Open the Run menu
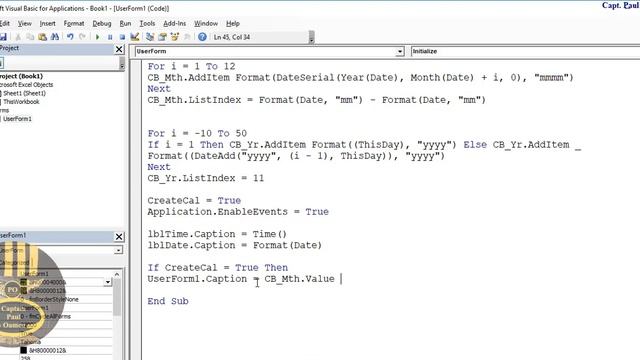Image resolution: width=640 pixels, height=360 pixels. [x=125, y=24]
